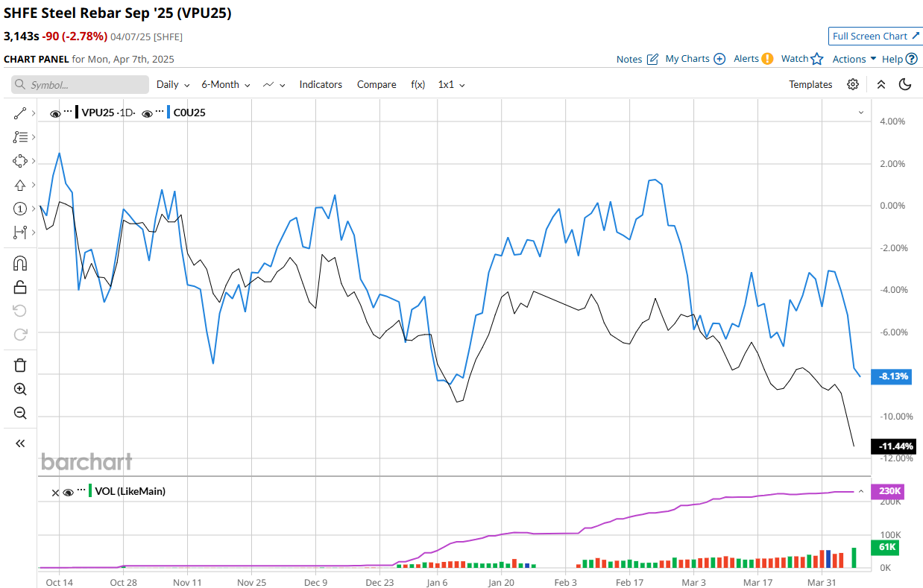Click the blue C0U25 color swatch

[170, 113]
